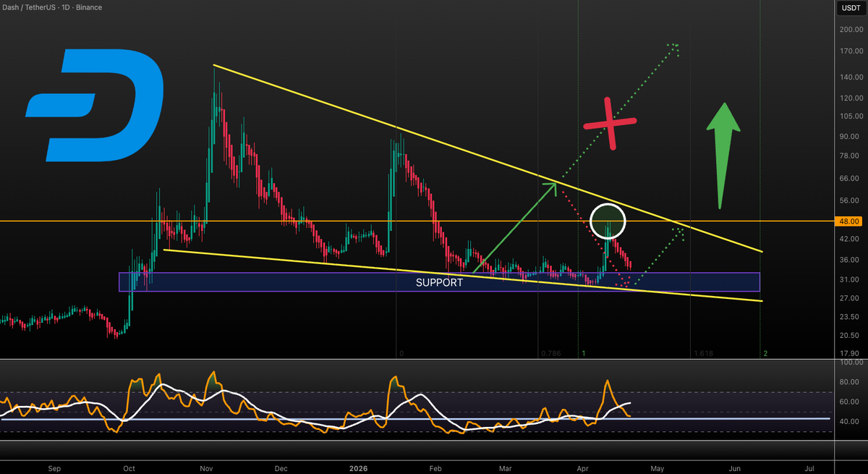Click the Apr label on time axis
Image resolution: width=868 pixels, height=474 pixels.
[x=583, y=467]
